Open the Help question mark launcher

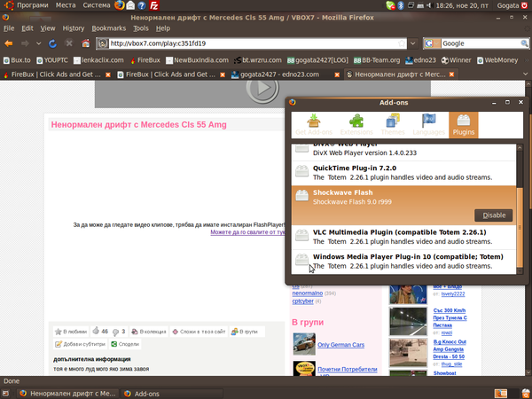(142, 5)
